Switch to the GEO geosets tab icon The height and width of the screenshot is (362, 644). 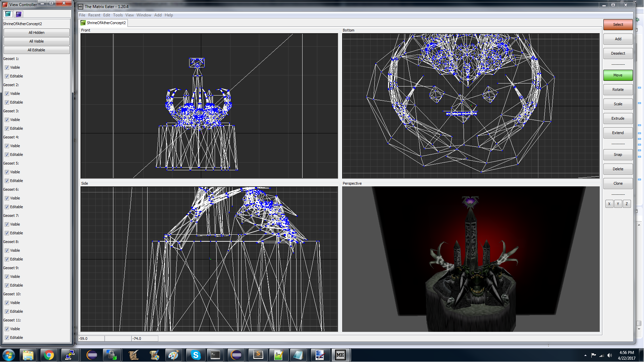tap(8, 14)
